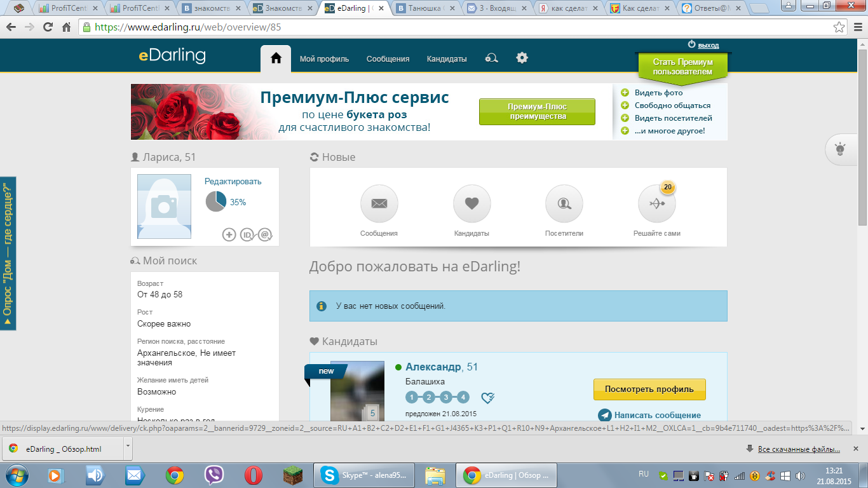Screen dimensions: 868x488
Task: Click Все скачанные файлы link
Action: click(799, 449)
